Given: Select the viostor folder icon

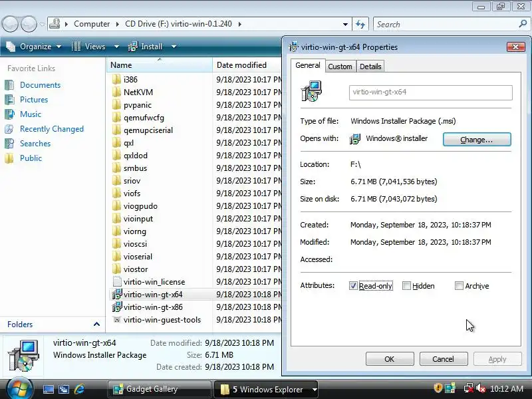Looking at the screenshot, I should click(116, 269).
